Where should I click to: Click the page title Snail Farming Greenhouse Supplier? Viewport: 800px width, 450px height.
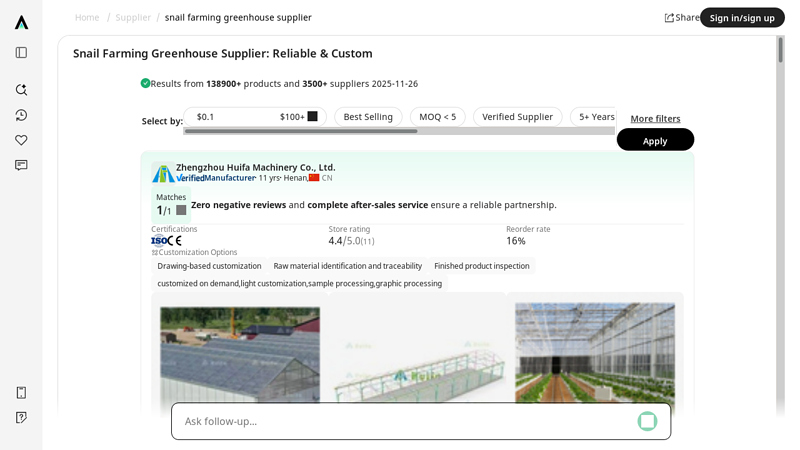pyautogui.click(x=222, y=54)
